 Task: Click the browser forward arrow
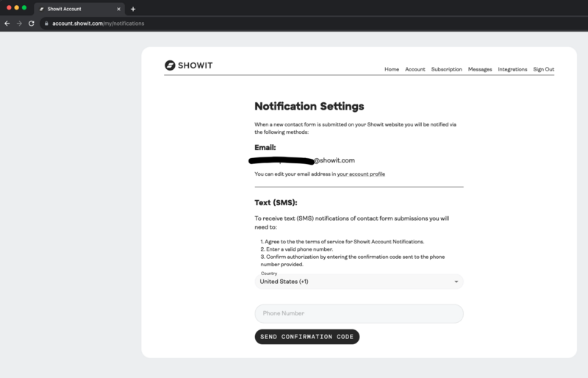(x=19, y=24)
